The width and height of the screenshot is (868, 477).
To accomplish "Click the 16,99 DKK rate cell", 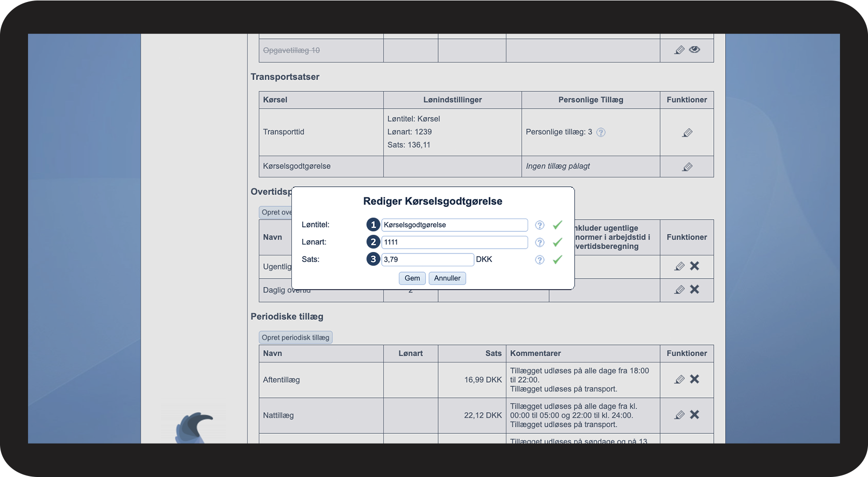I will (x=472, y=380).
